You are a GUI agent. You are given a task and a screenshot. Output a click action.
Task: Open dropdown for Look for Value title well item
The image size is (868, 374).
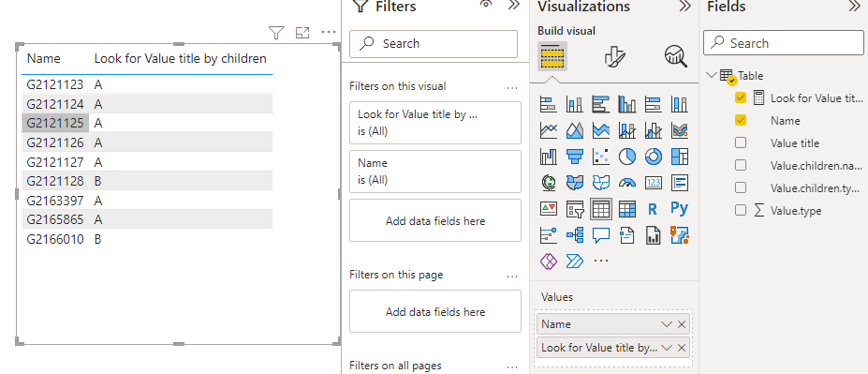point(666,348)
